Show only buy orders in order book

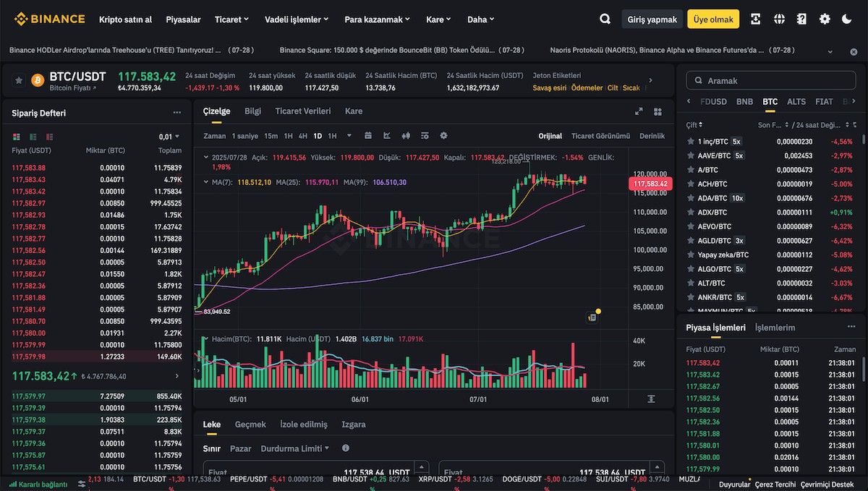coord(33,137)
